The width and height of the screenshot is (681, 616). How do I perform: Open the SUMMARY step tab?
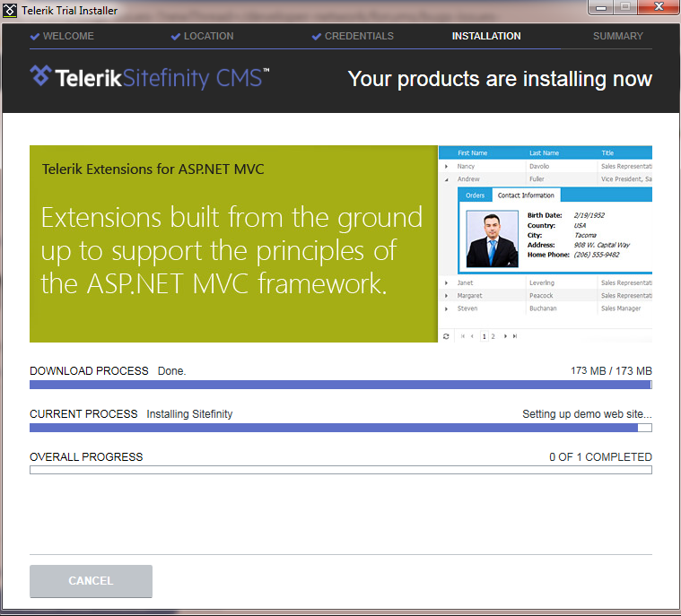pos(617,36)
